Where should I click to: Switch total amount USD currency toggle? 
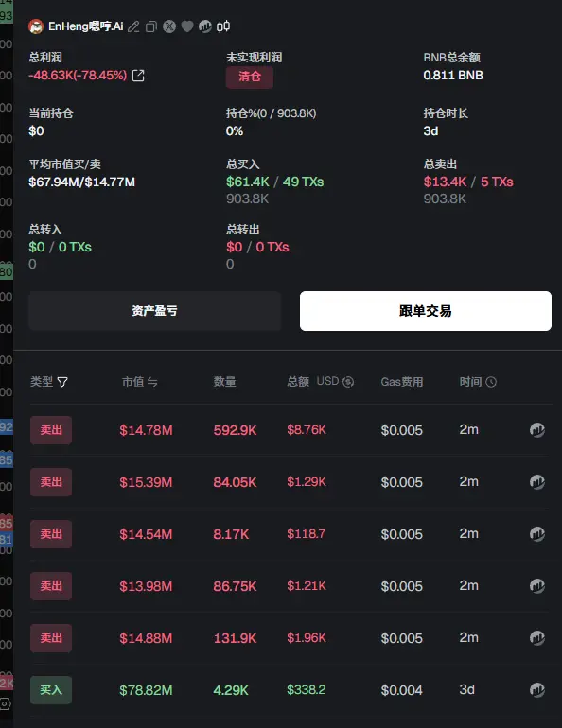[x=348, y=382]
